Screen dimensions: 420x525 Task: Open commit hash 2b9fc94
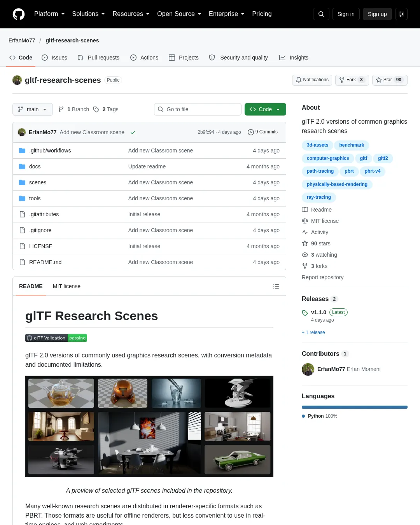coord(206,132)
